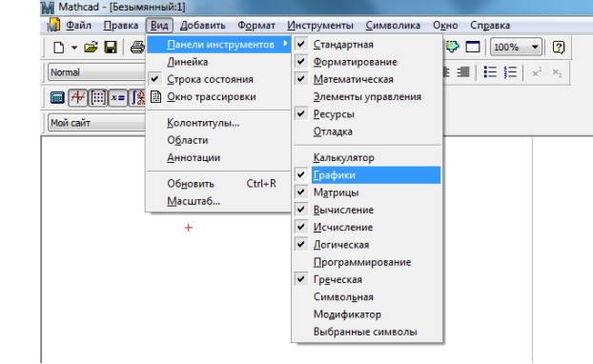Open the Окно menu
593x364 pixels.
(445, 26)
